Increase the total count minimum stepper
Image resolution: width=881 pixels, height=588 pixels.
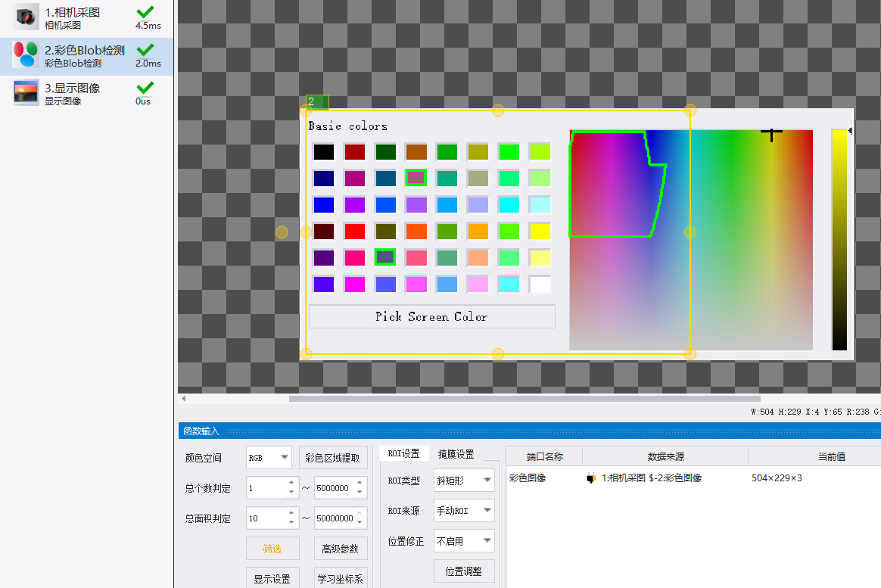click(291, 482)
